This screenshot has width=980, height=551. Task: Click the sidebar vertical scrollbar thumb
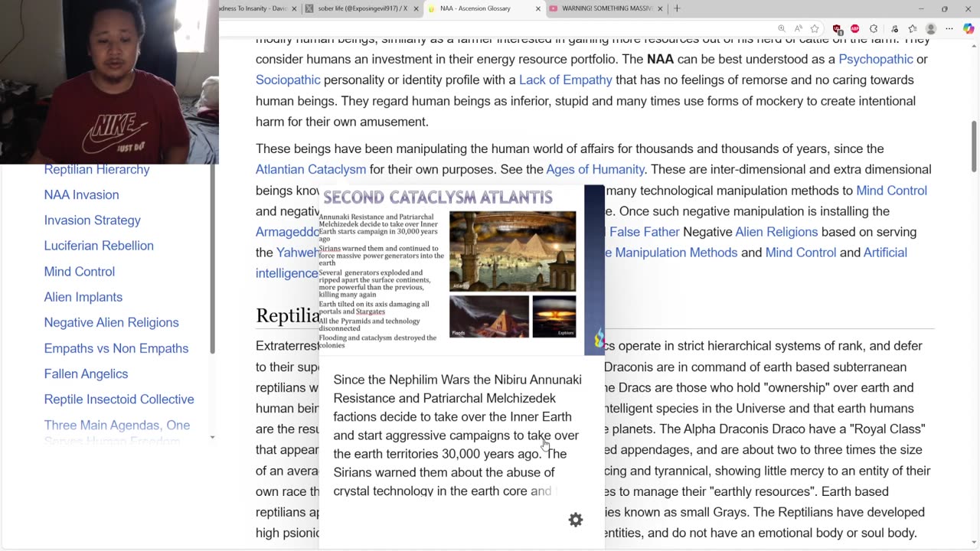212,260
